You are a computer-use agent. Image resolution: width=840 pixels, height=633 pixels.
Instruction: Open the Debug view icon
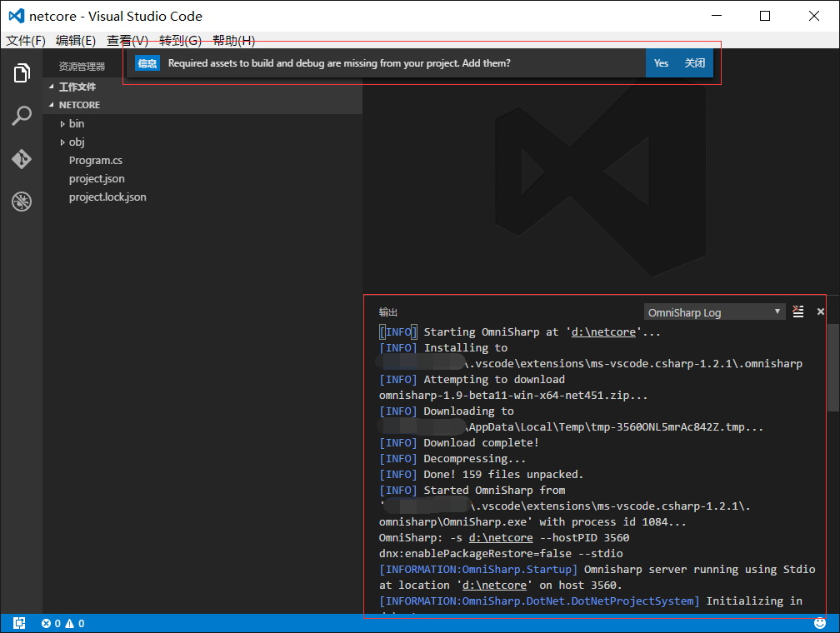coord(22,202)
